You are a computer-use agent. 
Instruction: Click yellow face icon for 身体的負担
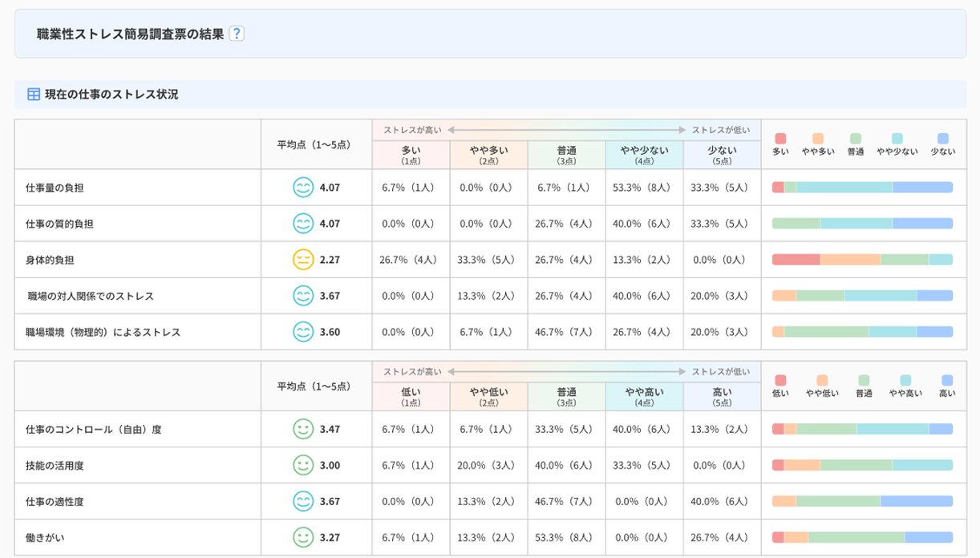(302, 260)
